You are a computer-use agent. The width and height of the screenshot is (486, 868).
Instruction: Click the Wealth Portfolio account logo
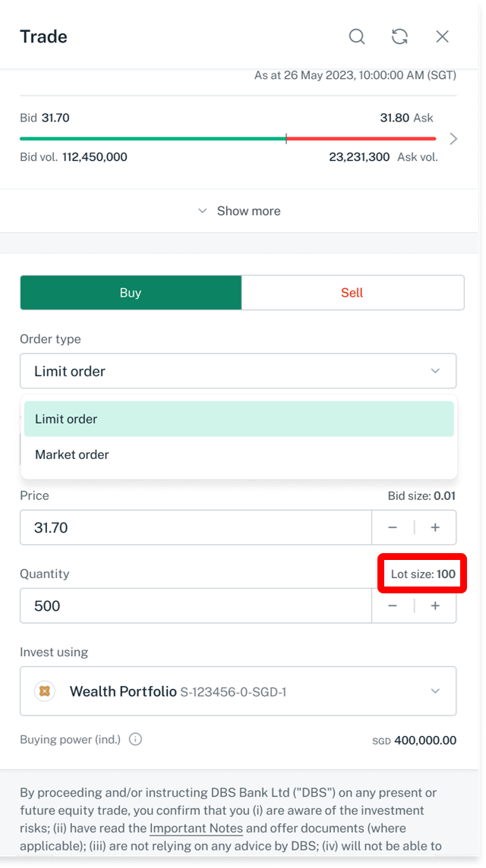(x=45, y=691)
